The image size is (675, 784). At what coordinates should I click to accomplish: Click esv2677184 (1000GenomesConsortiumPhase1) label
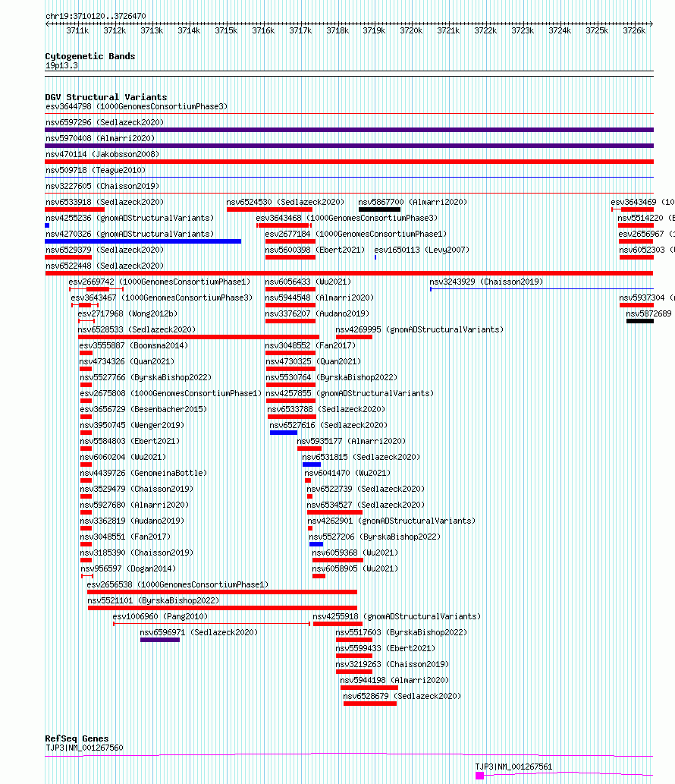point(356,235)
